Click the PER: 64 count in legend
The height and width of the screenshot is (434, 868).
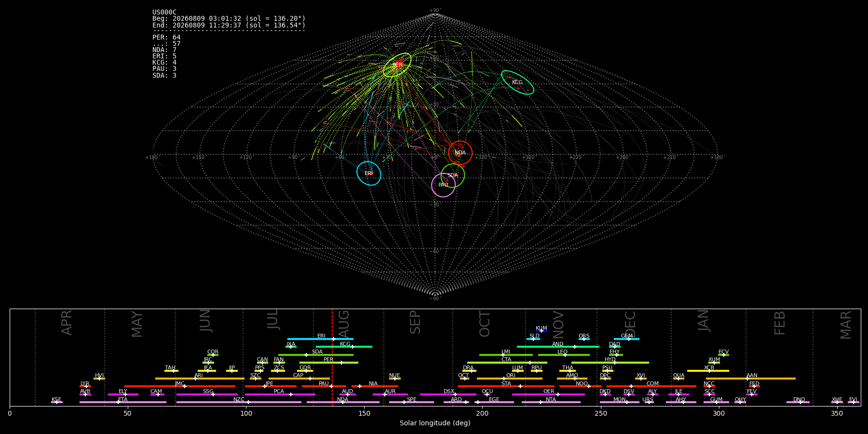point(166,38)
